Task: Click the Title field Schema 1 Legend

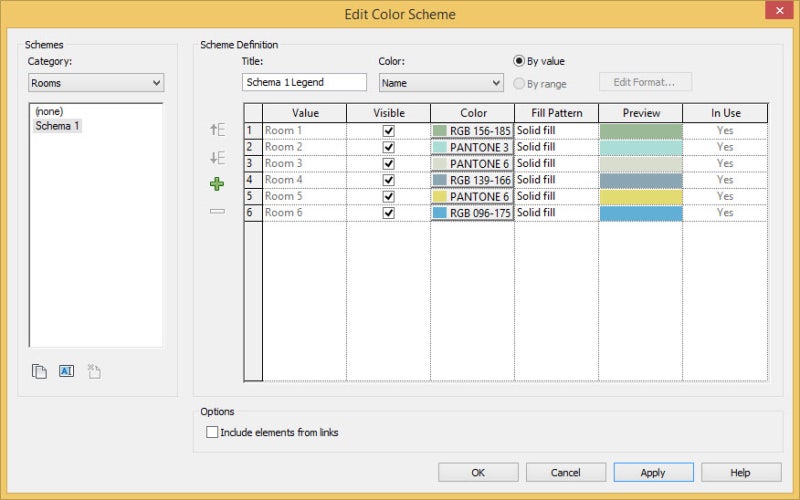Action: point(304,82)
